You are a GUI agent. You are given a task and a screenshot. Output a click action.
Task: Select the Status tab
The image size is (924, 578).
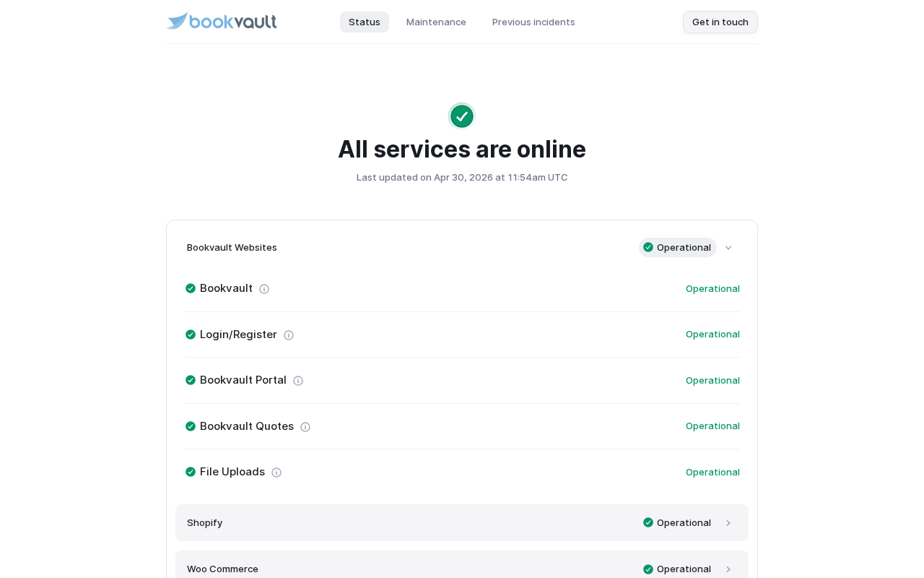point(365,22)
